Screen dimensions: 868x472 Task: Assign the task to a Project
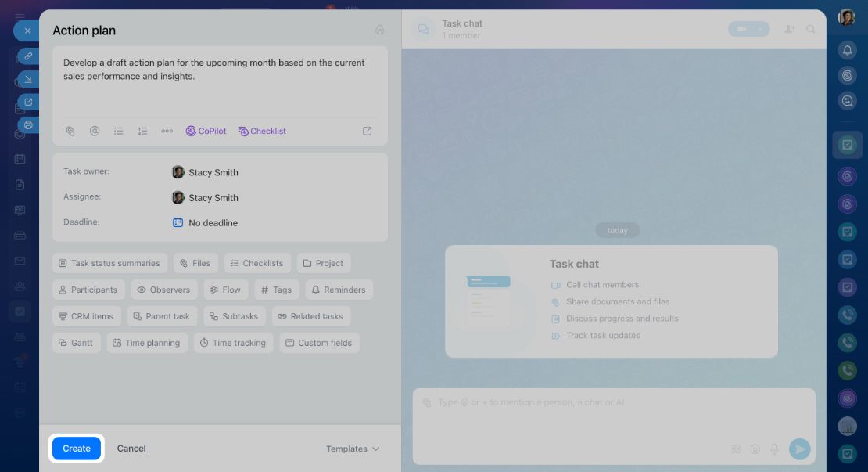coord(324,263)
